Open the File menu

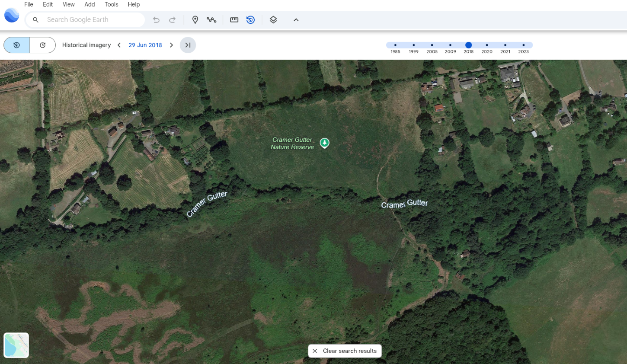[x=29, y=4]
